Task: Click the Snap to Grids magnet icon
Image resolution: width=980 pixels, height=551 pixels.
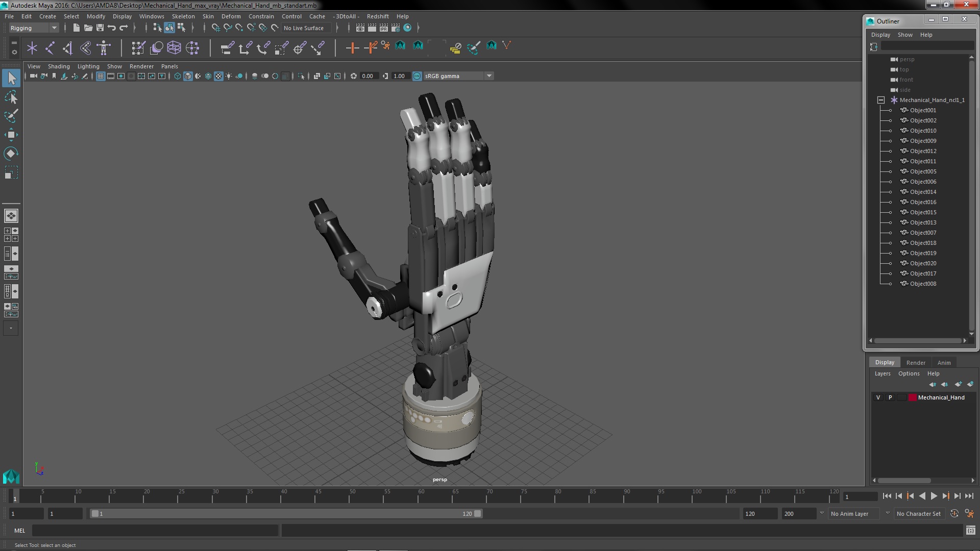Action: (x=215, y=28)
